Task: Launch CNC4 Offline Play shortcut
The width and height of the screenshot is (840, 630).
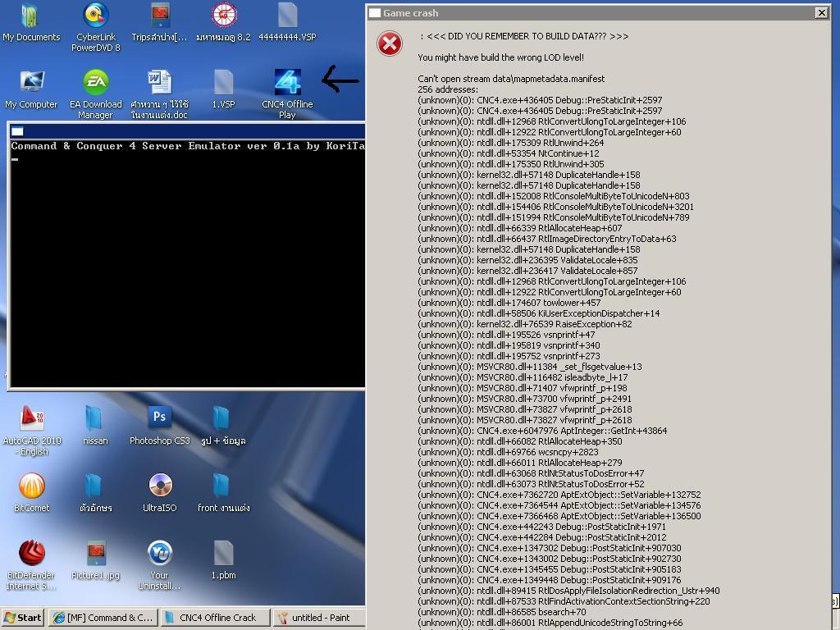Action: coord(288,94)
